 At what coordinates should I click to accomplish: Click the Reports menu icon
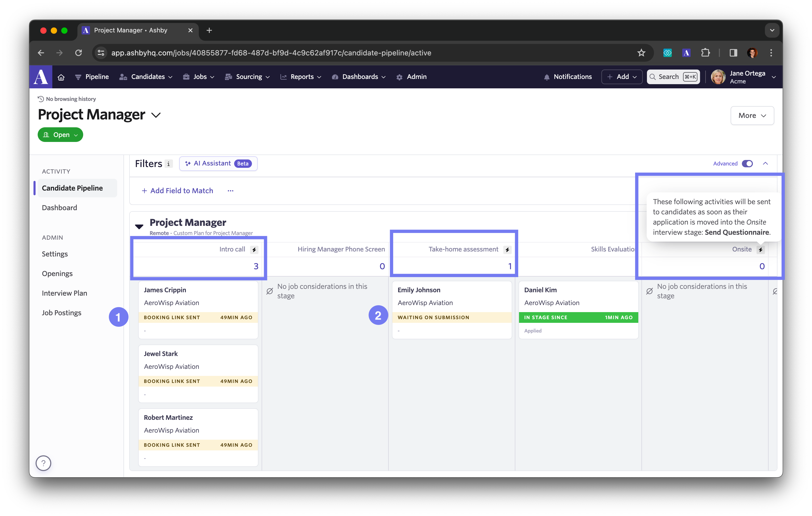284,77
